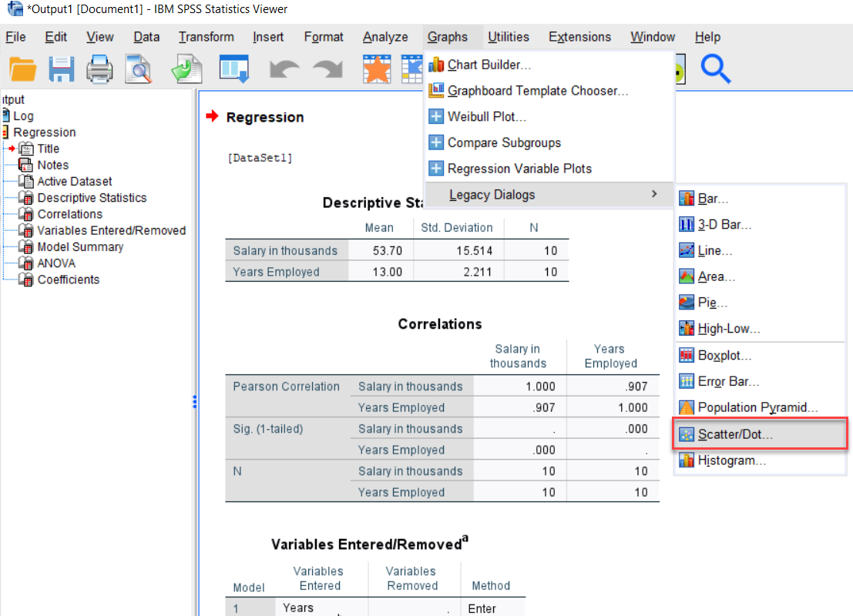The image size is (853, 616).
Task: Click the Boxplot icon
Action: [x=687, y=356]
